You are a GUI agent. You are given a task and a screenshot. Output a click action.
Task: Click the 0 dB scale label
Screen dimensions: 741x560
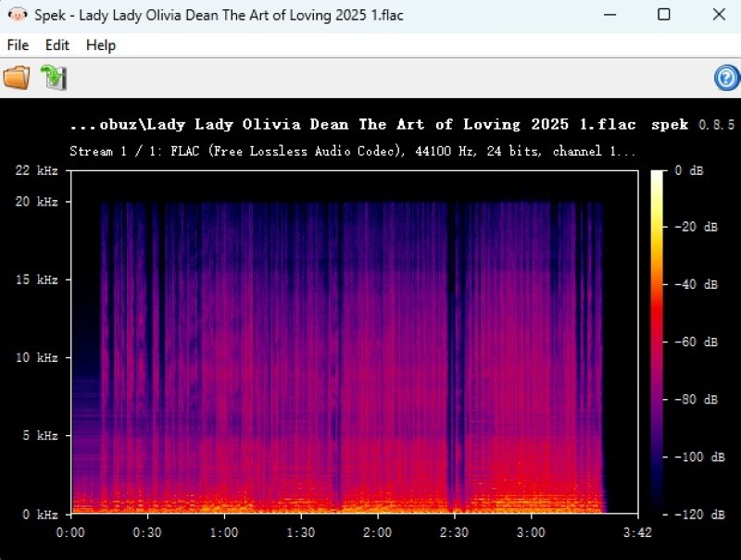(689, 170)
